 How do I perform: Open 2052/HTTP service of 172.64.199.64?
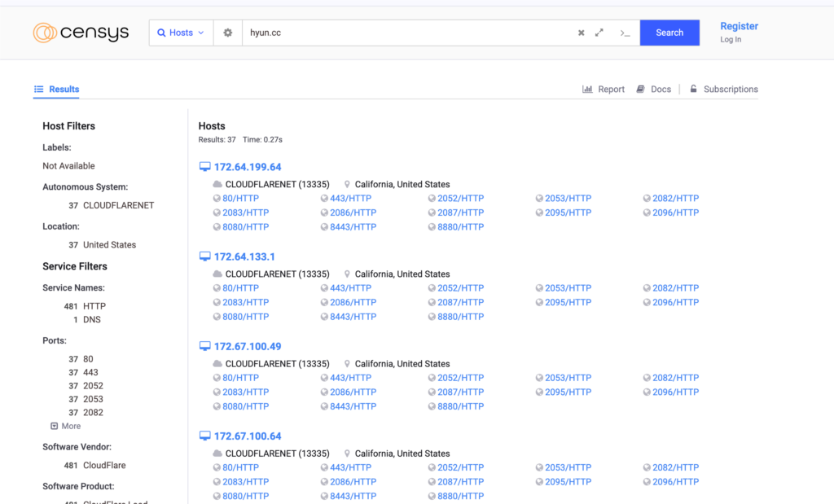pos(461,199)
